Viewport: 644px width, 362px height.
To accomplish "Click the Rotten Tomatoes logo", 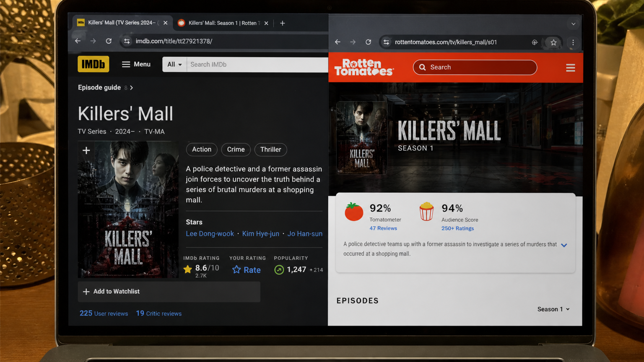I will coord(364,67).
